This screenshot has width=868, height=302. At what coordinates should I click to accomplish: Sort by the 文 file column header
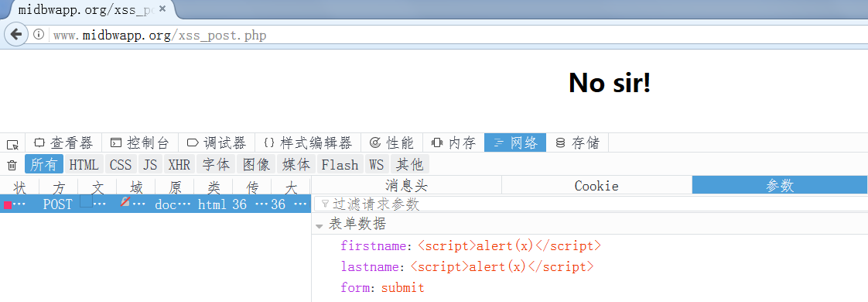(97, 186)
